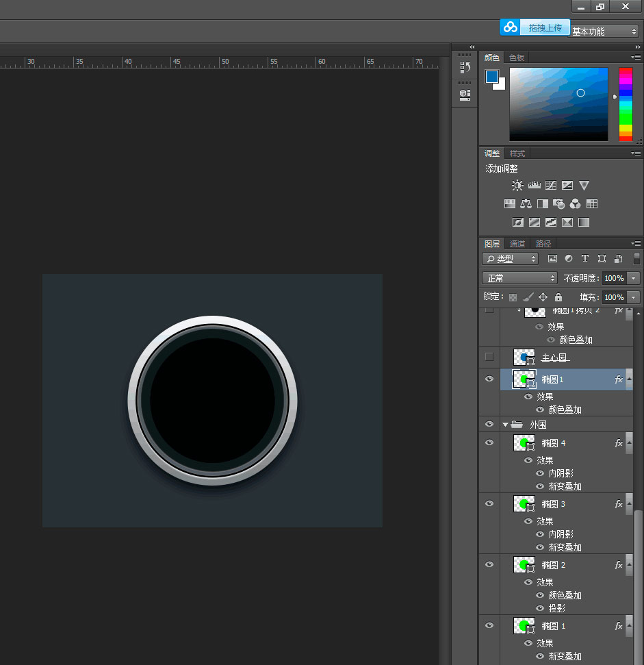Lock all with the padlock icon
644x665 pixels.
coord(558,297)
